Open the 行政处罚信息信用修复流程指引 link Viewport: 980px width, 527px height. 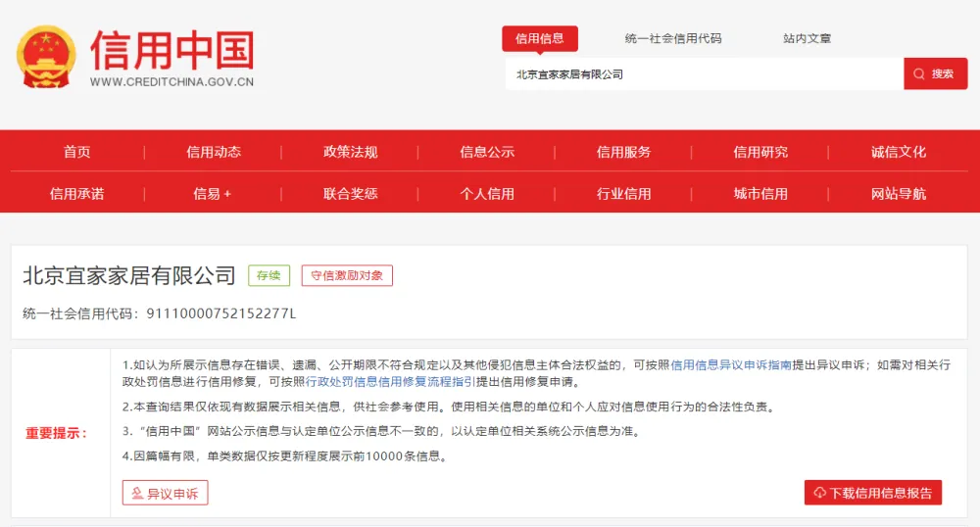[x=390, y=381]
